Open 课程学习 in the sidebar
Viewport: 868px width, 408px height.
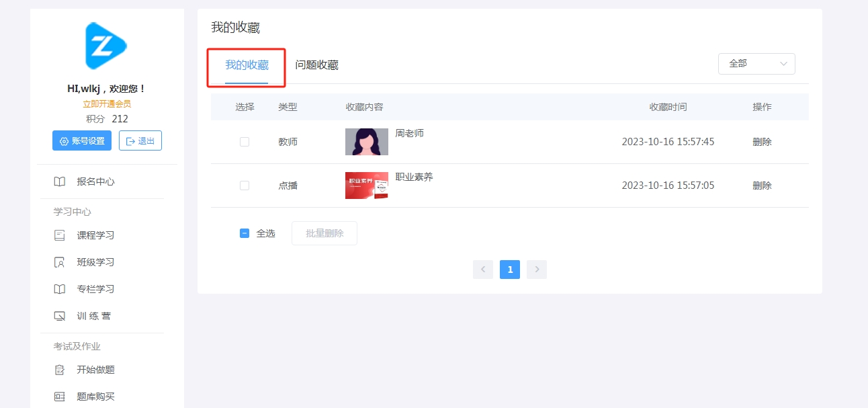(x=96, y=235)
